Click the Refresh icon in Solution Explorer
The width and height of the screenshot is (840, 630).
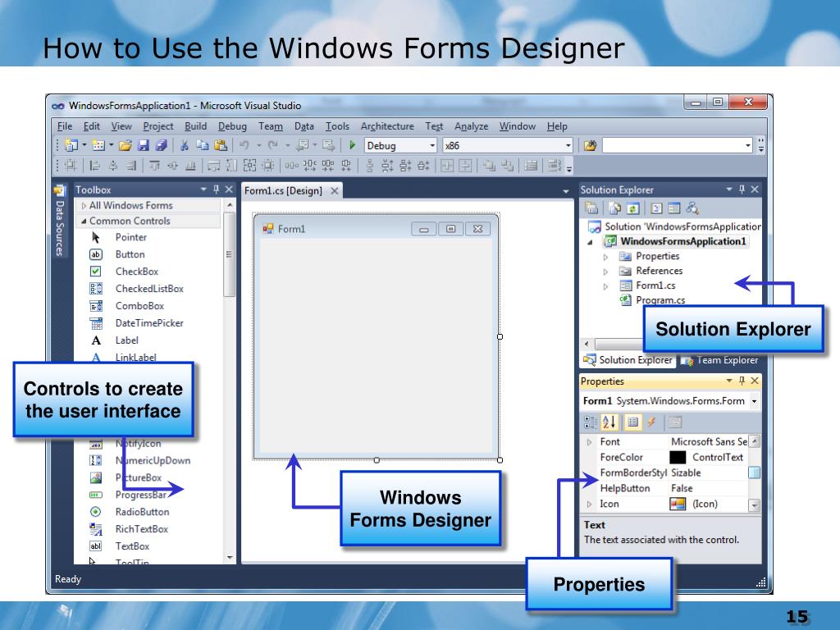point(632,208)
